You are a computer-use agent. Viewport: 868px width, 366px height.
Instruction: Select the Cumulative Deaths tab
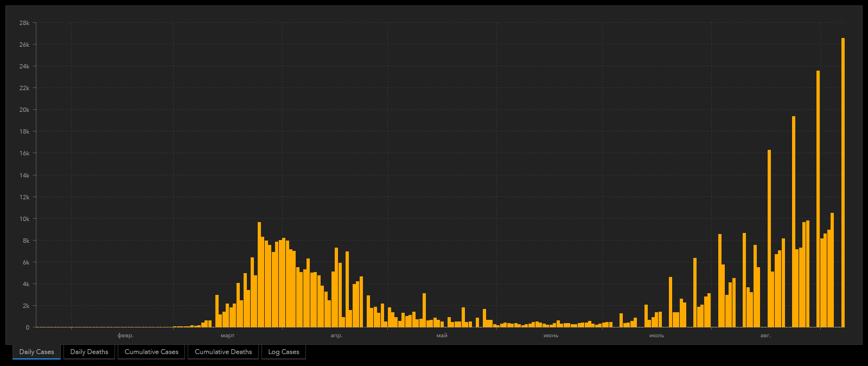(x=223, y=352)
